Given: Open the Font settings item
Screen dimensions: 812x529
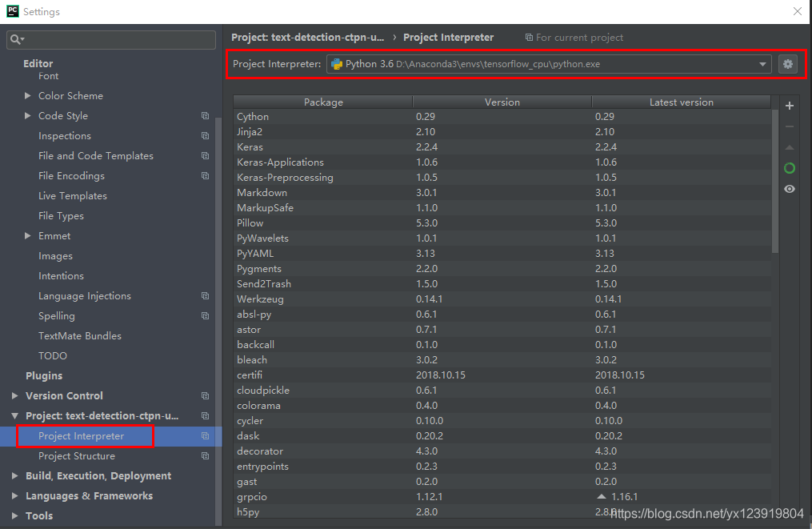Looking at the screenshot, I should tap(48, 76).
